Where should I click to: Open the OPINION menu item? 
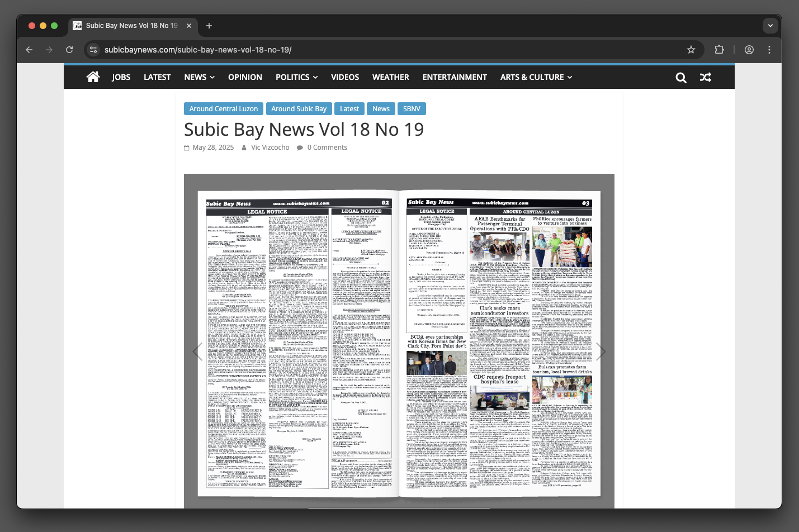(245, 77)
